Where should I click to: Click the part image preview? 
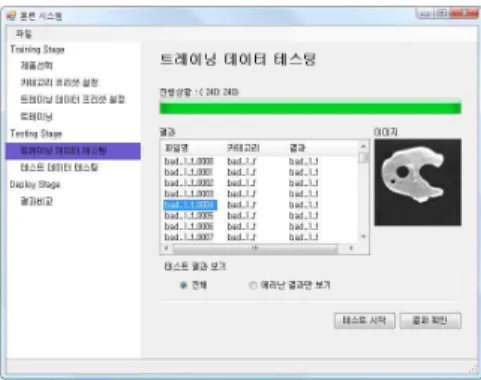418,182
